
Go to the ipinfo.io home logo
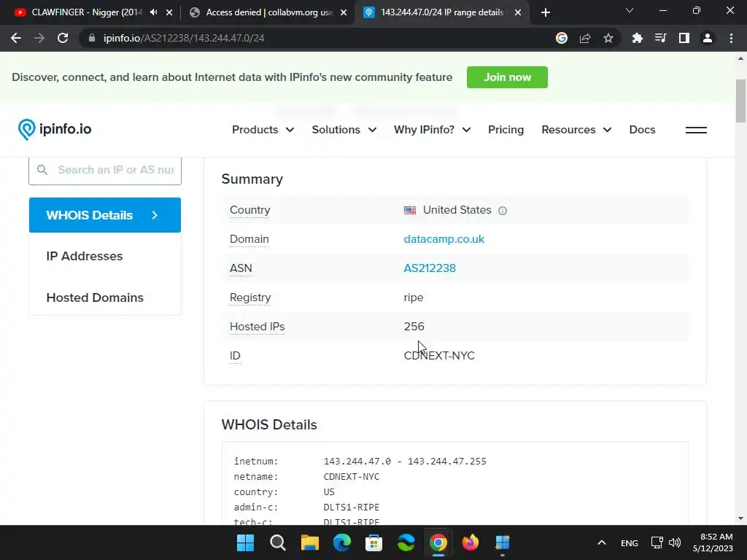coord(55,129)
